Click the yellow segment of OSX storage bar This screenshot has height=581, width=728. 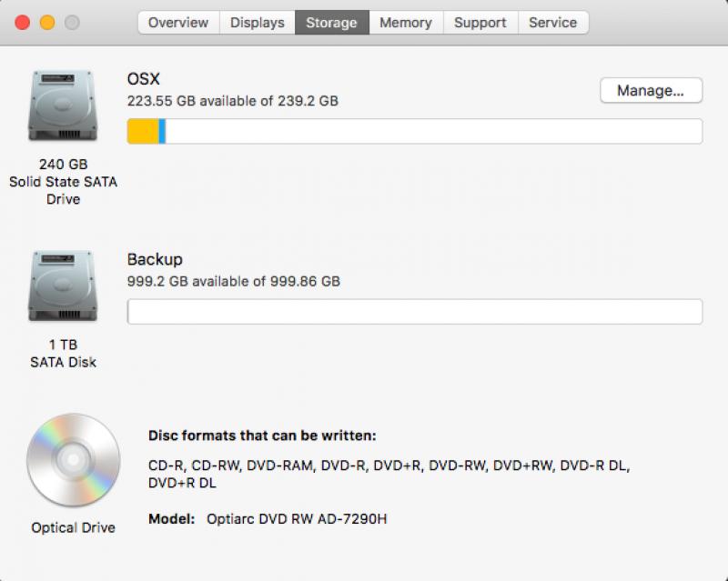click(143, 131)
